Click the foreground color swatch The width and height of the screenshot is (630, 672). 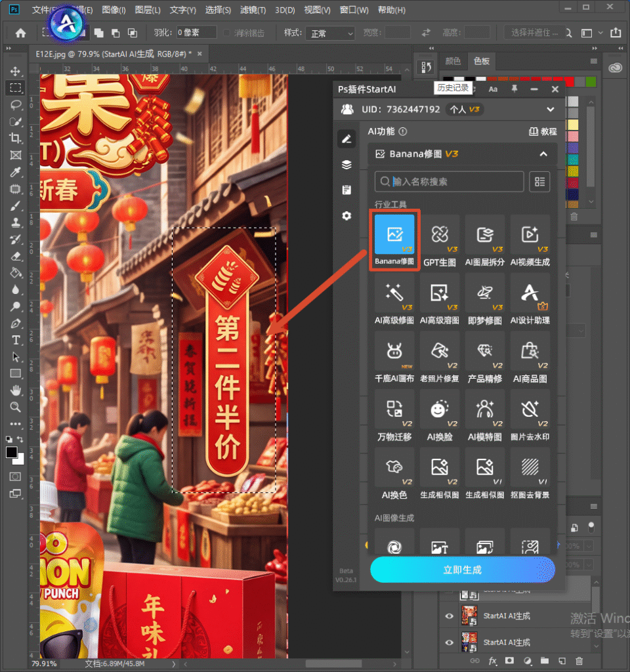click(x=12, y=452)
